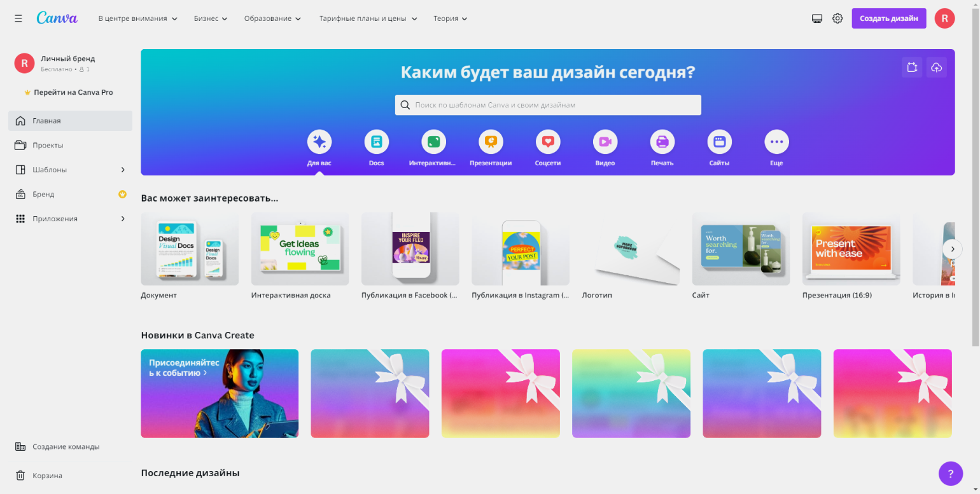Click the Создание команды icon

pos(20,446)
